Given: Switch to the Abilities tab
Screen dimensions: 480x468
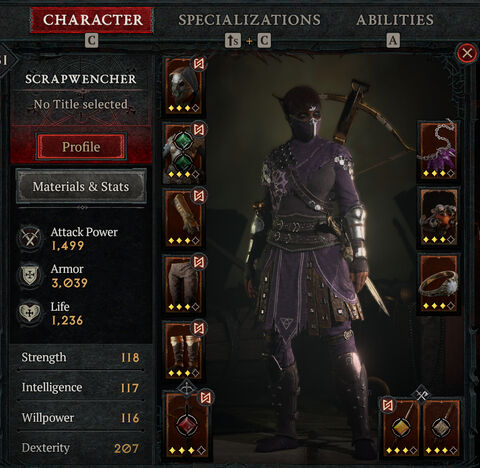Looking at the screenshot, I should point(395,20).
